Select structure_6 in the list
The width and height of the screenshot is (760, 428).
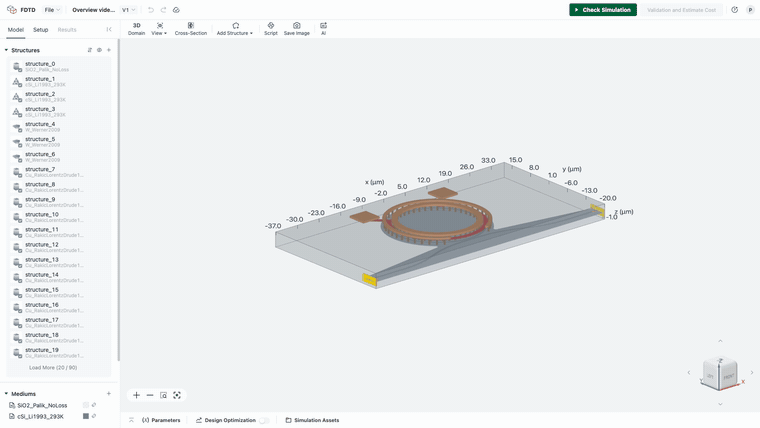(59, 157)
